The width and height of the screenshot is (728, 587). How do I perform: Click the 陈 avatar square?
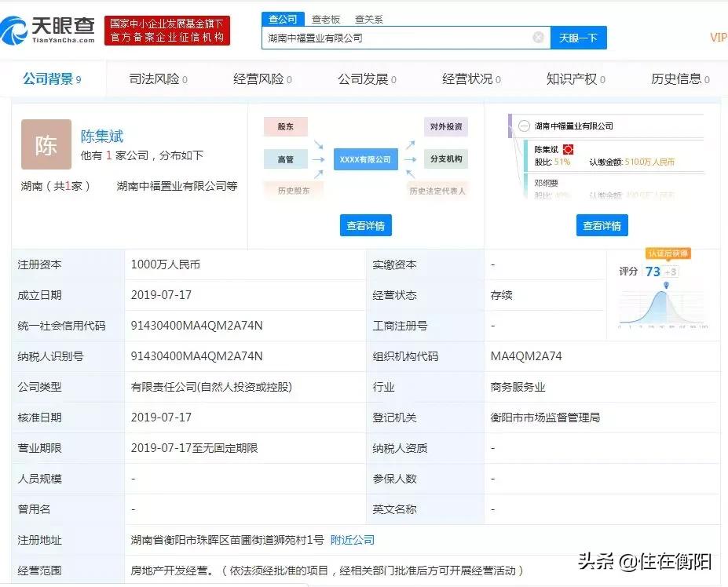click(x=46, y=144)
